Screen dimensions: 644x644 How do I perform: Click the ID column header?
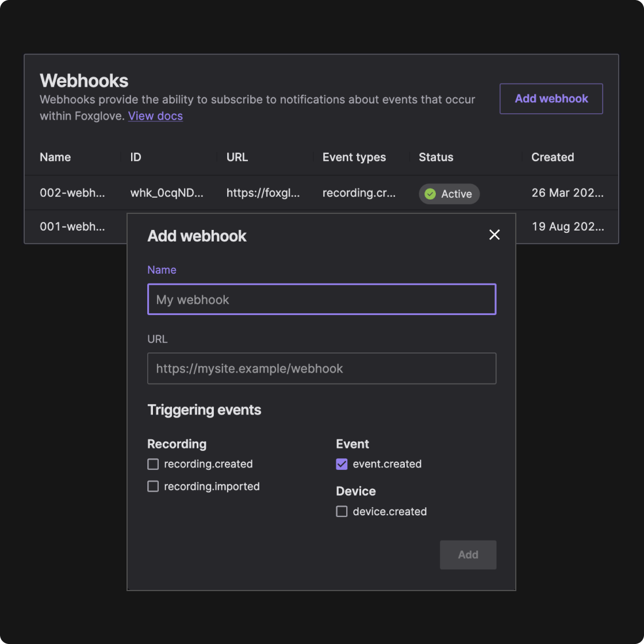coord(135,157)
